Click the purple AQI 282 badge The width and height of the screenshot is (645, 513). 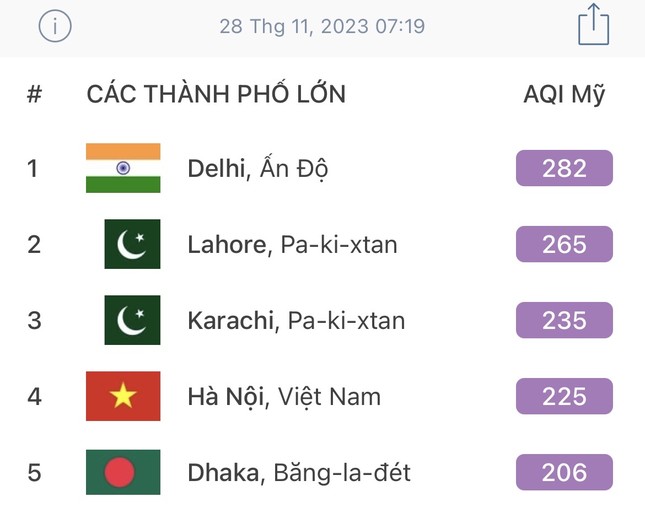pyautogui.click(x=564, y=168)
